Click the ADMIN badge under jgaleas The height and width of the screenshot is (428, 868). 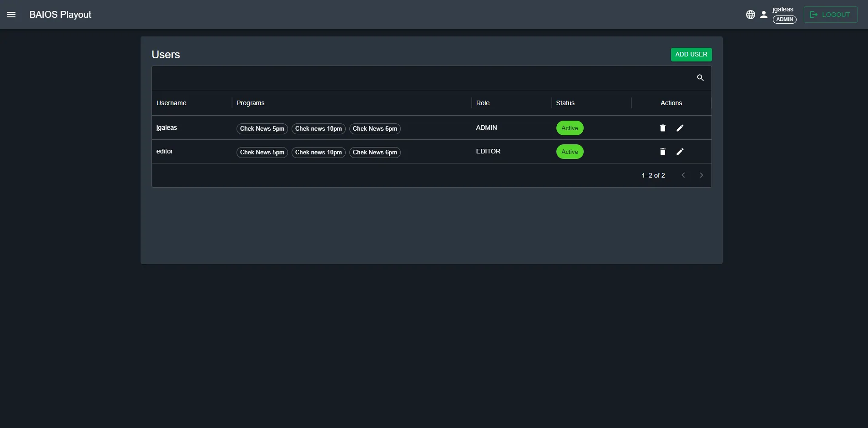tap(785, 20)
